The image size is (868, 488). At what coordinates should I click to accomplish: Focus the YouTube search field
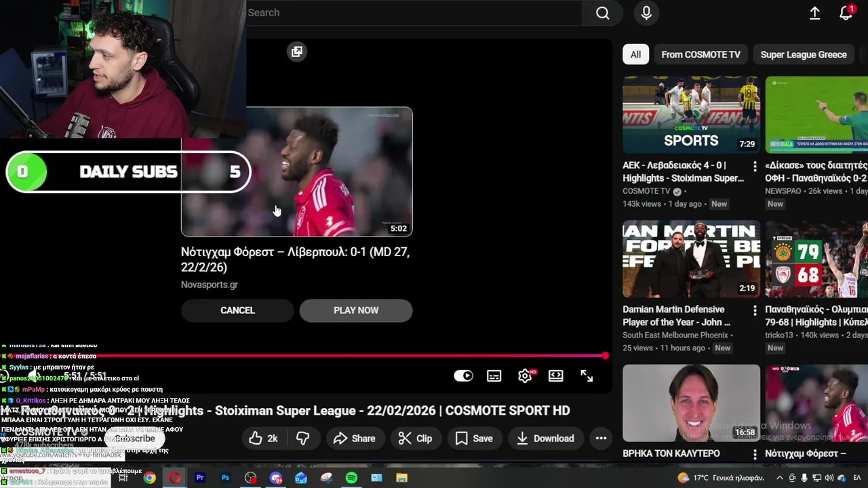[414, 13]
